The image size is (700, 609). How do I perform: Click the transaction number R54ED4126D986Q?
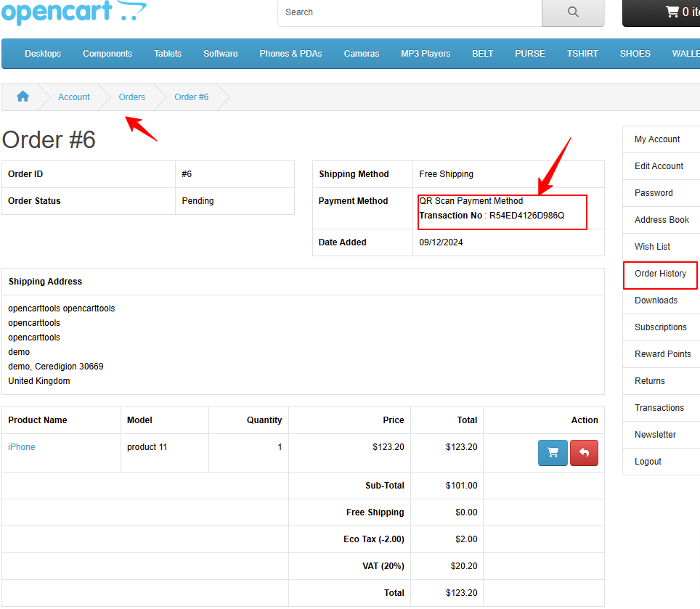point(526,216)
